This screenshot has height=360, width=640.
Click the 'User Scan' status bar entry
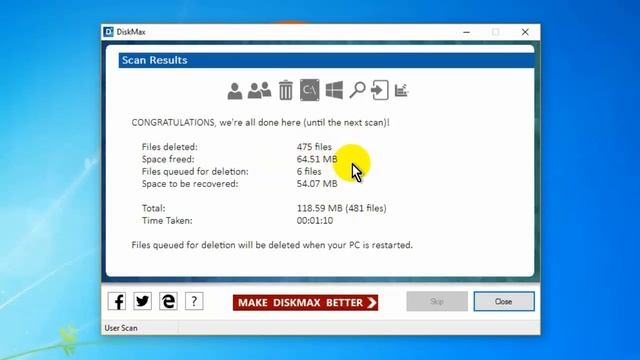click(121, 328)
